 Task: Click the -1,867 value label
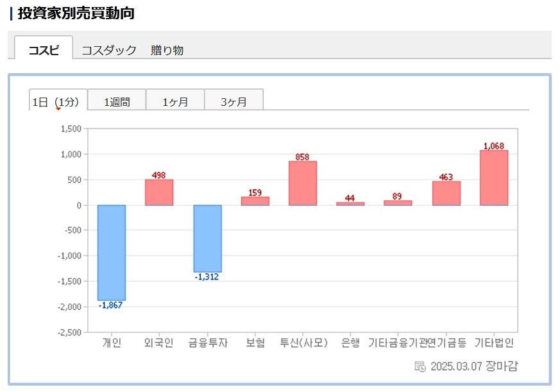point(110,305)
